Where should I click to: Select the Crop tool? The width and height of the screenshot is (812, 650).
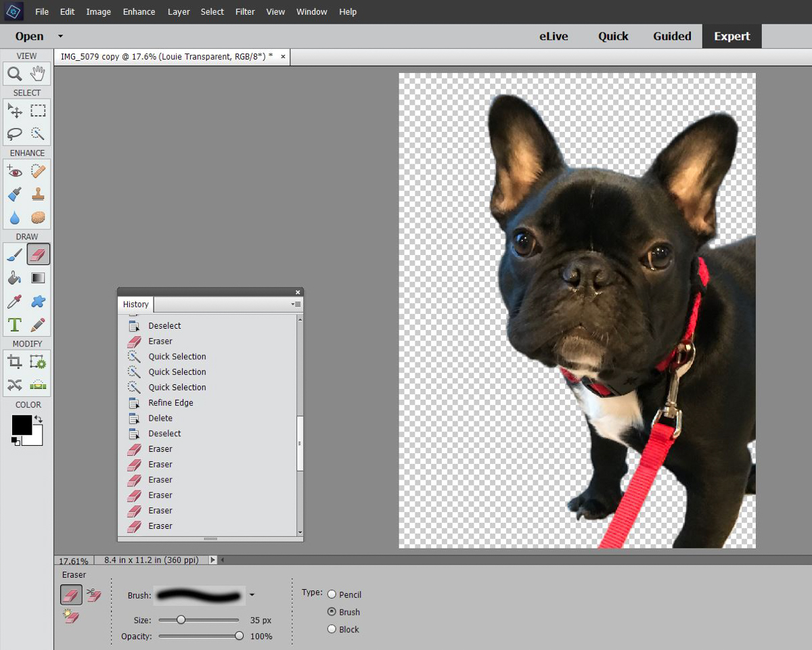[x=15, y=363]
